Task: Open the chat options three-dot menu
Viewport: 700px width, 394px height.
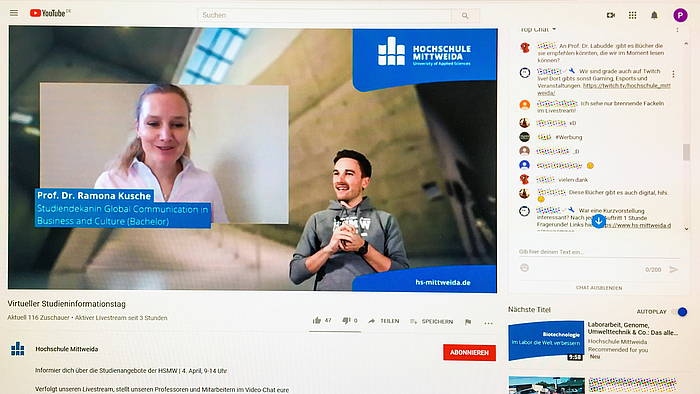Action: coord(677,30)
